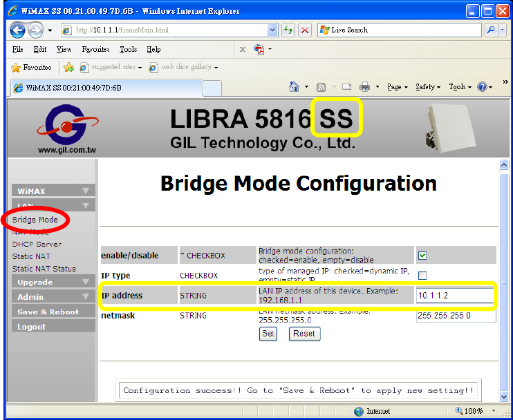Open the Page command menu
513x420 pixels.
point(397,87)
